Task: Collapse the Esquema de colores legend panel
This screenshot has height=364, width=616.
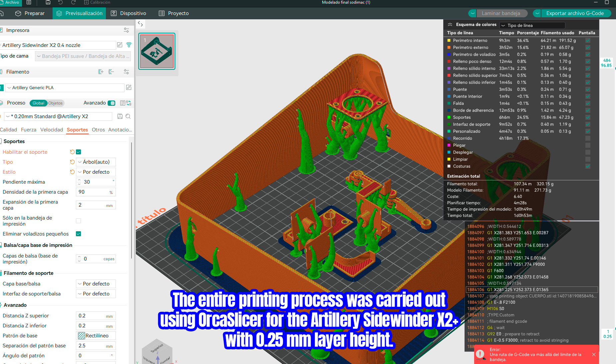Action: click(x=450, y=25)
